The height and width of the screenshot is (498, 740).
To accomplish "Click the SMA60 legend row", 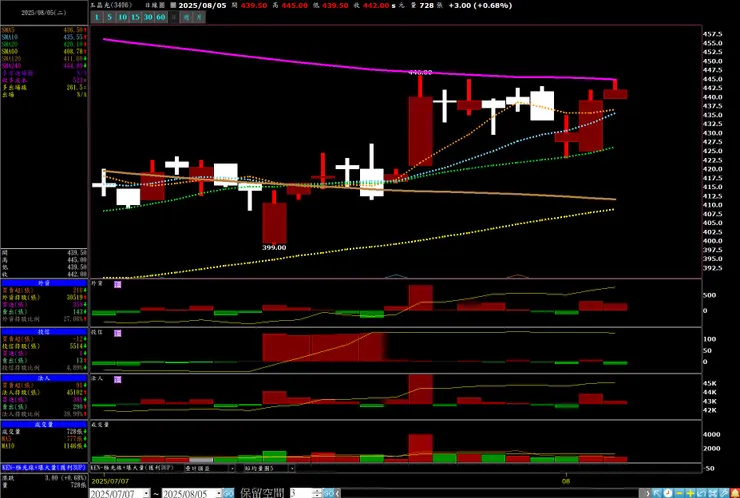I will pos(44,51).
